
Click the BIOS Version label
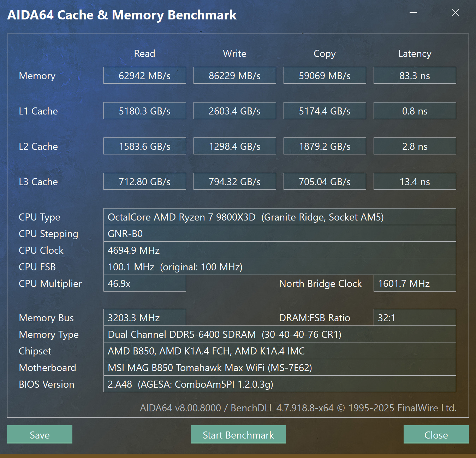tap(47, 384)
